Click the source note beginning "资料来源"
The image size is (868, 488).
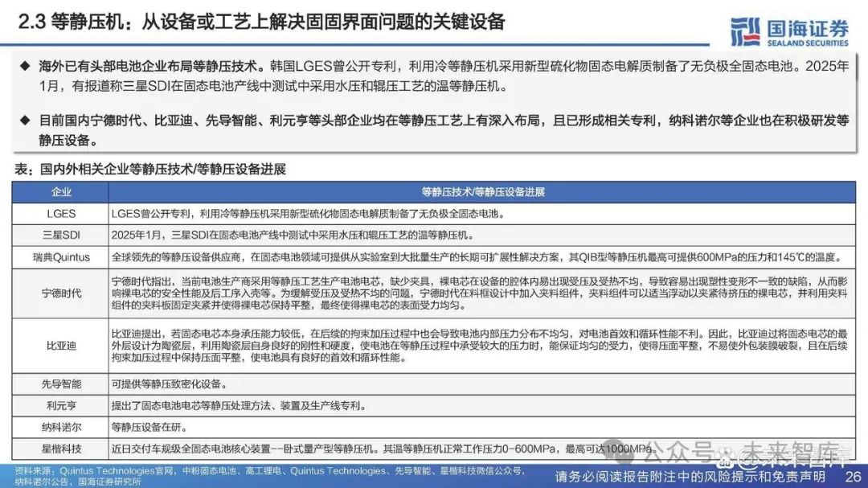point(268,477)
